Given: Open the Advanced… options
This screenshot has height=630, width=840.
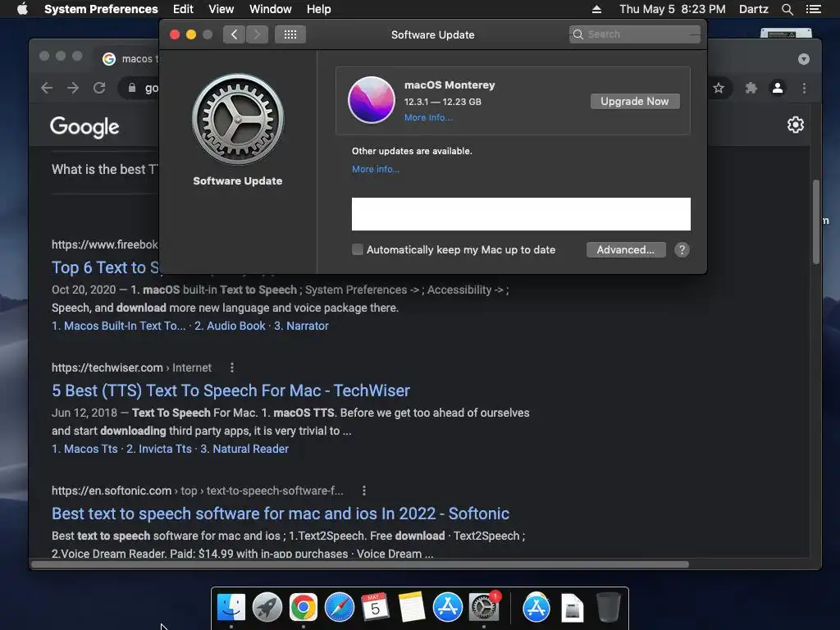Looking at the screenshot, I should [626, 249].
